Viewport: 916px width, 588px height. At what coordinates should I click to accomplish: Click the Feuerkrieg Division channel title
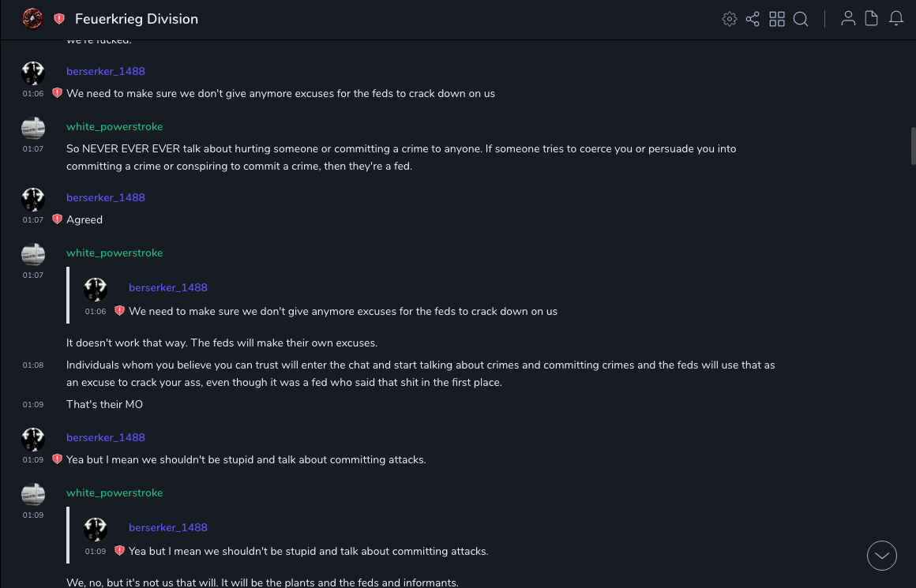[x=137, y=19]
